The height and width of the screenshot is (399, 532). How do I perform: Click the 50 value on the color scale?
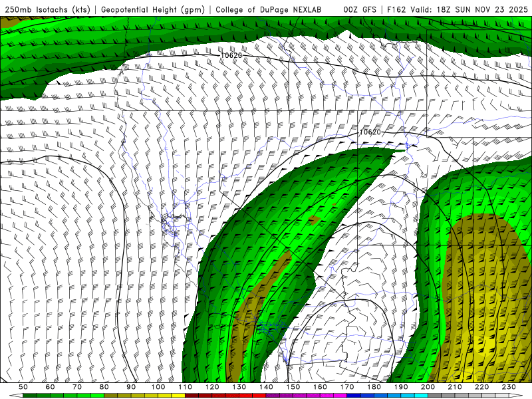tap(23, 387)
